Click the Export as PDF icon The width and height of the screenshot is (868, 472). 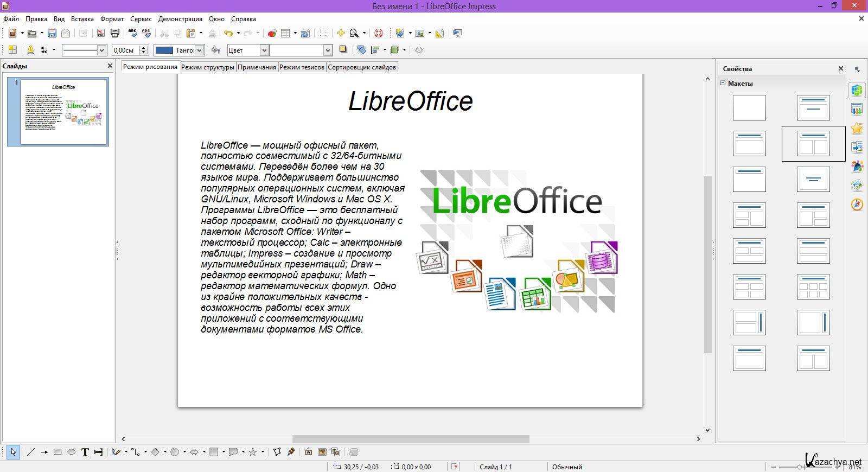click(x=101, y=33)
